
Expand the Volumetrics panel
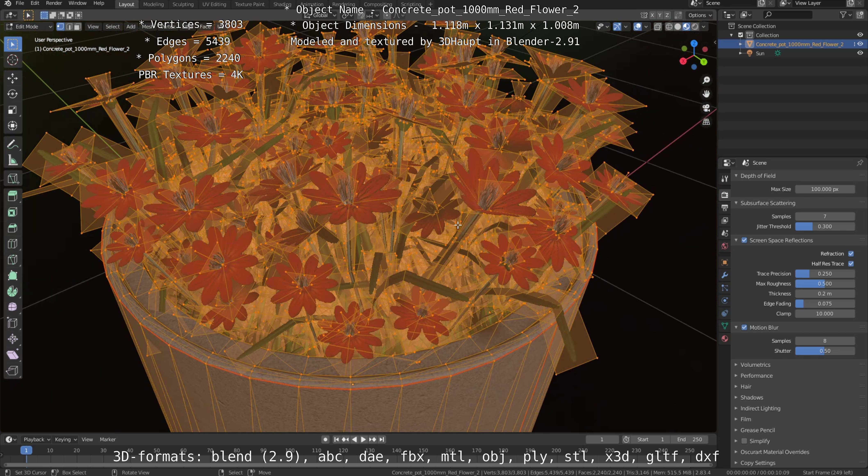pos(755,365)
